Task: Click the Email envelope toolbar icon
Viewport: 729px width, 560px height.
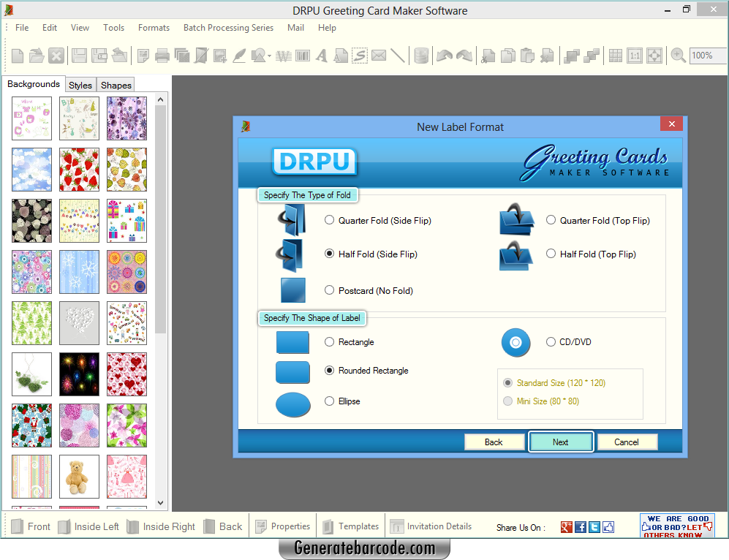Action: pos(379,56)
